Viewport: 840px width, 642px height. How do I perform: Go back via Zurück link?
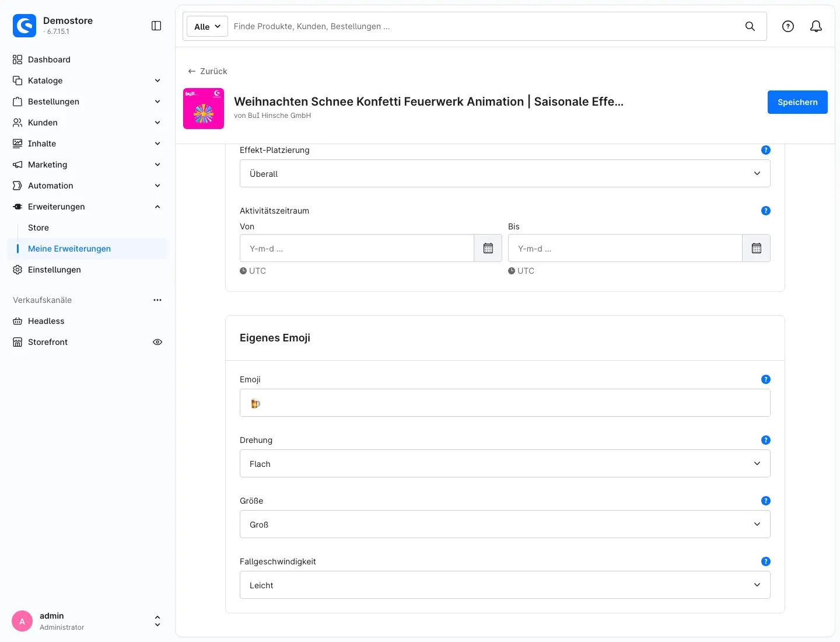[x=208, y=71]
